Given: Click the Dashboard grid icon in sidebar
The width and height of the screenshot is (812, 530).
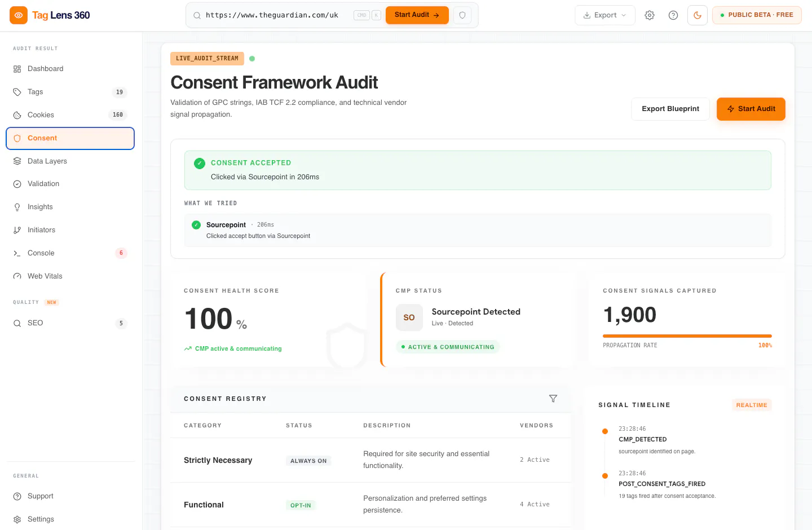Looking at the screenshot, I should pos(17,69).
